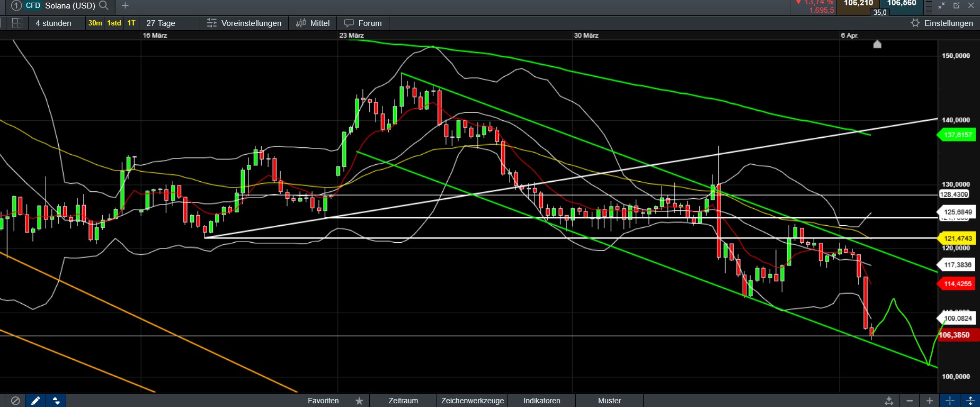Click the up-down arrows tool icon

click(56, 401)
